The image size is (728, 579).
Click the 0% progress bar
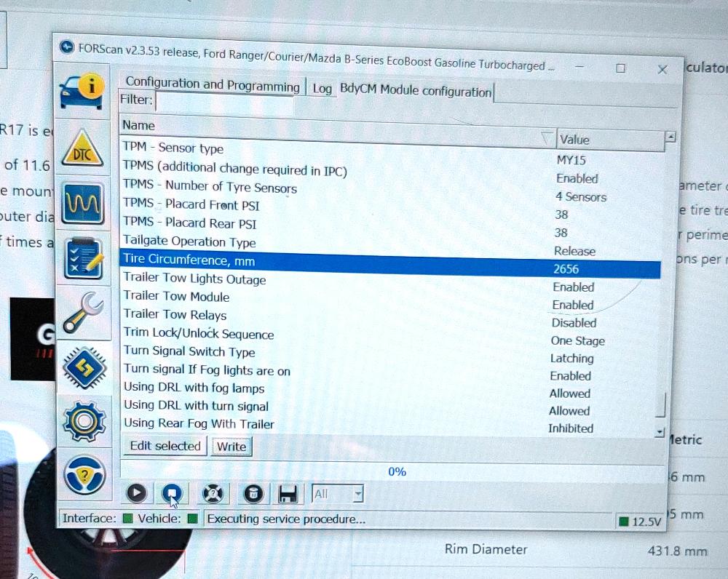[394, 472]
